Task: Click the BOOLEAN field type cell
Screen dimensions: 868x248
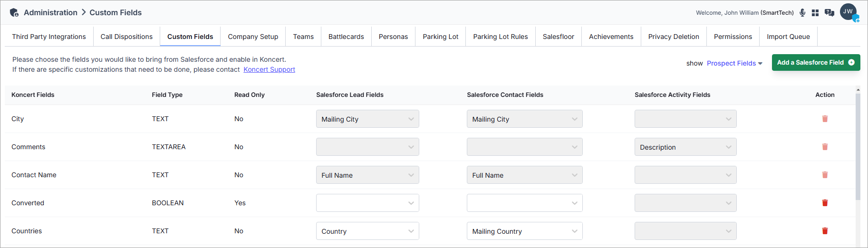Action: point(168,203)
